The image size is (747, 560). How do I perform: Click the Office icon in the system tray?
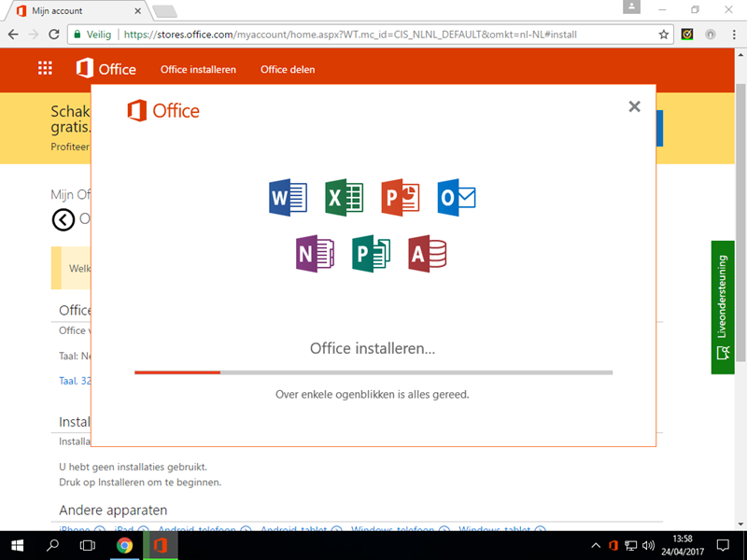point(613,545)
